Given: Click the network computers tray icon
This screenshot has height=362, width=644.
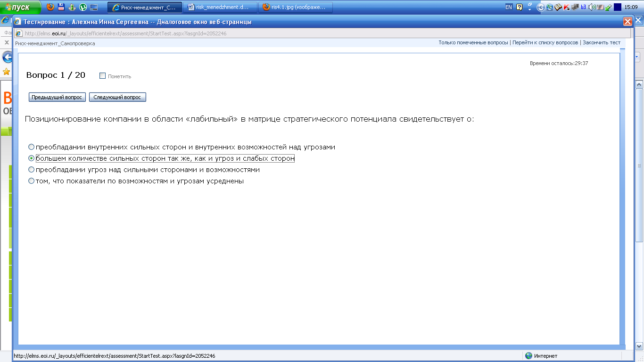Looking at the screenshot, I should pos(575,7).
